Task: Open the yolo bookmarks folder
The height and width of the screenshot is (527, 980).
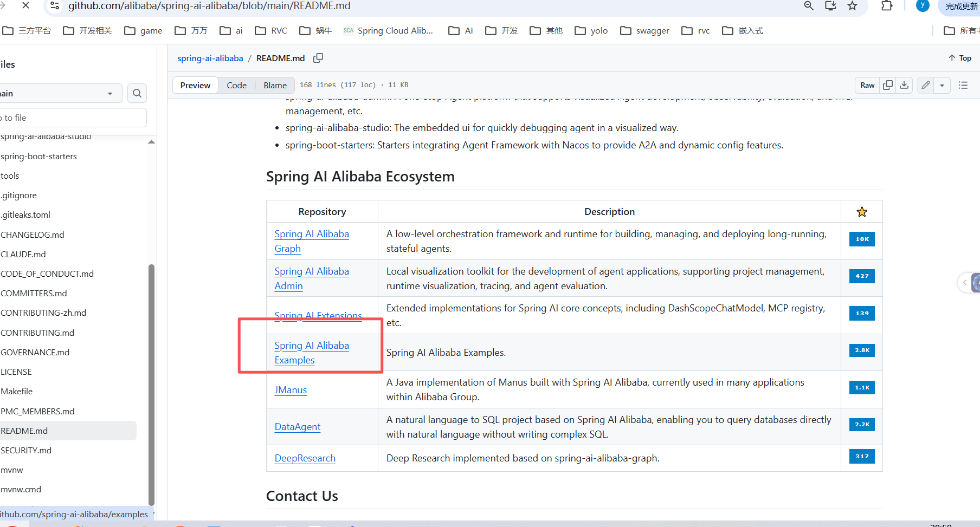Action: (x=591, y=31)
